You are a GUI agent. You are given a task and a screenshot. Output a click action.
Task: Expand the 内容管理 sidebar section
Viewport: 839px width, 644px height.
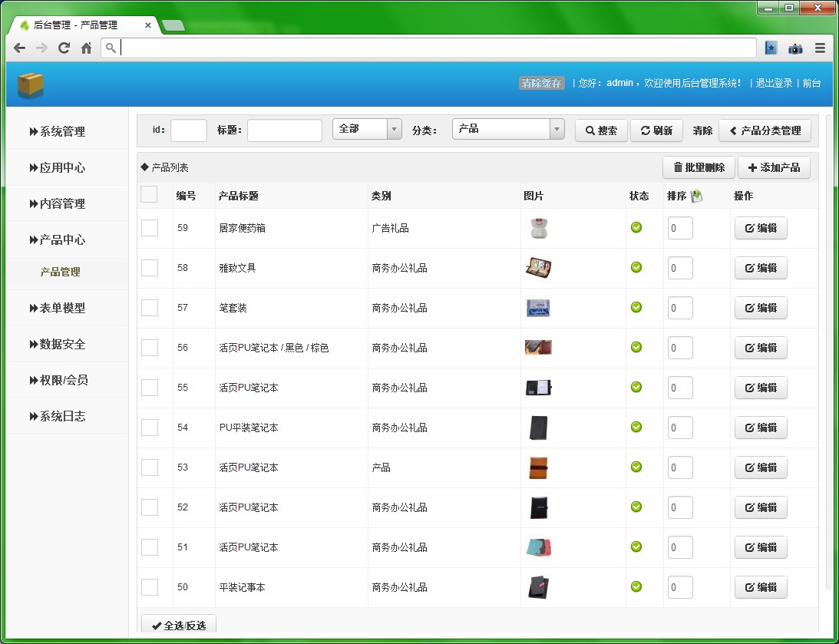point(58,203)
